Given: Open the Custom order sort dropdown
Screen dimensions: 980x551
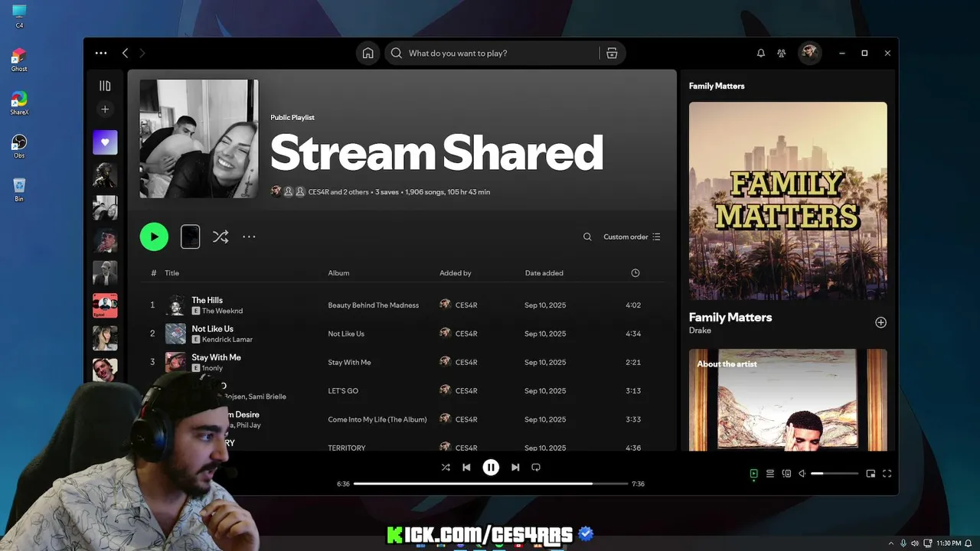Looking at the screenshot, I should coord(632,237).
